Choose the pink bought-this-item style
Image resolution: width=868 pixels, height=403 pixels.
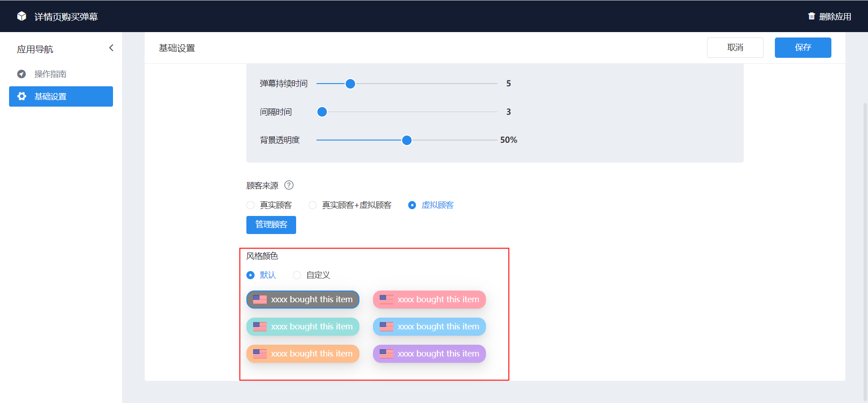tap(429, 300)
